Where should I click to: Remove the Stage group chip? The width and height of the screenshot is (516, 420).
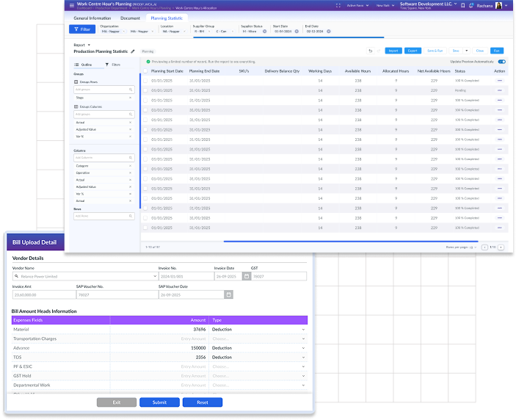(131, 98)
